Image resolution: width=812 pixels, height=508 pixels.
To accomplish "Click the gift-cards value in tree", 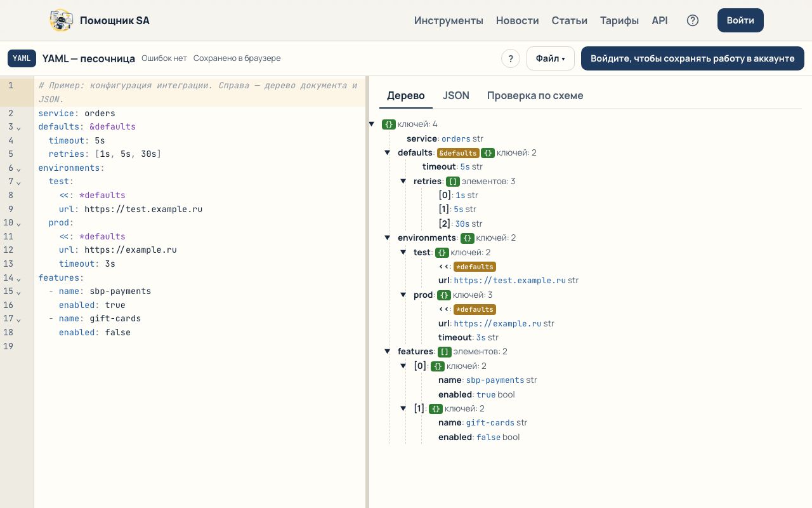I will tap(490, 423).
